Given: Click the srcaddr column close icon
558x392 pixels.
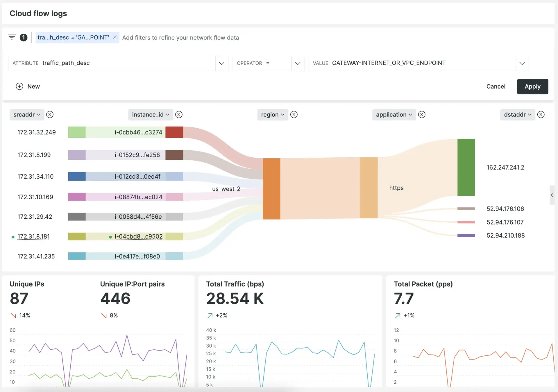Looking at the screenshot, I should point(51,114).
